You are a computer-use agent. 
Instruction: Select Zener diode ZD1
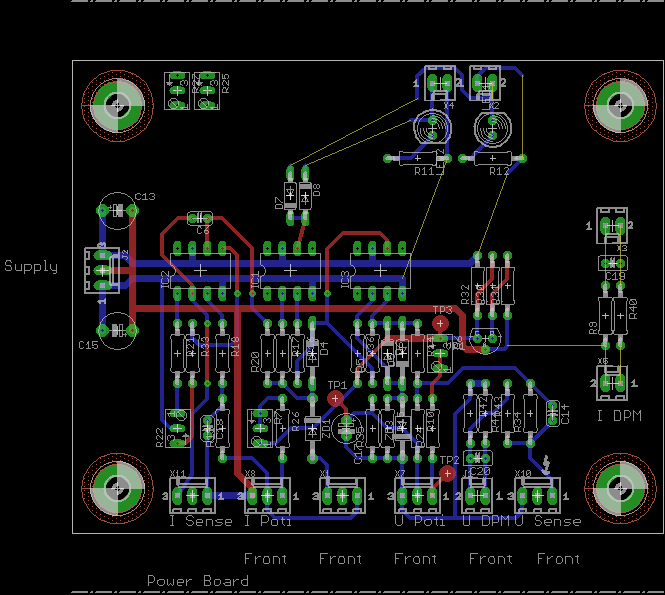[x=313, y=428]
